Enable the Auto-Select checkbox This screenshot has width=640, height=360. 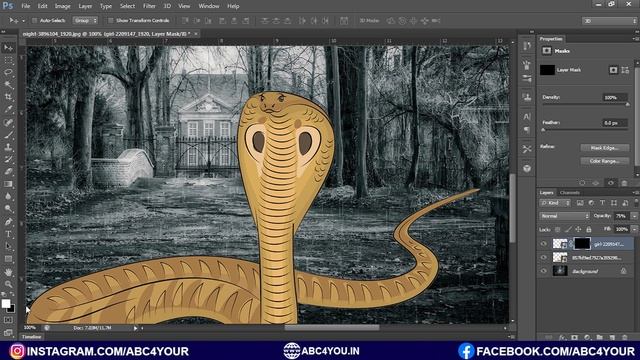coord(35,20)
